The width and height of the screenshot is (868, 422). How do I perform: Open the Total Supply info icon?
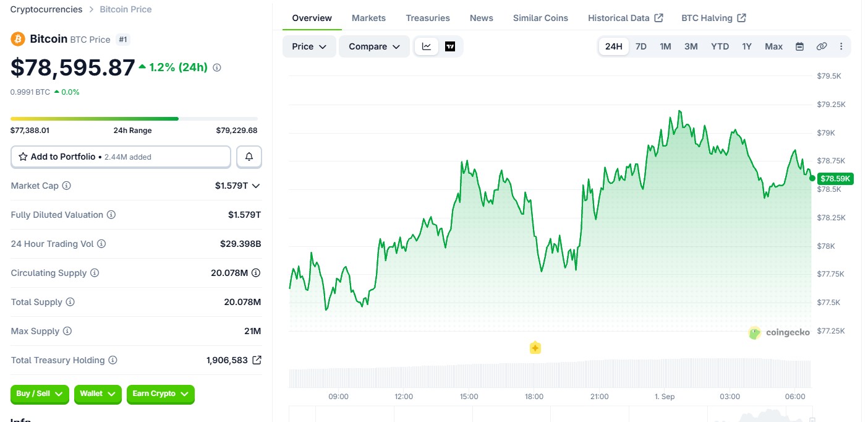pyautogui.click(x=70, y=302)
